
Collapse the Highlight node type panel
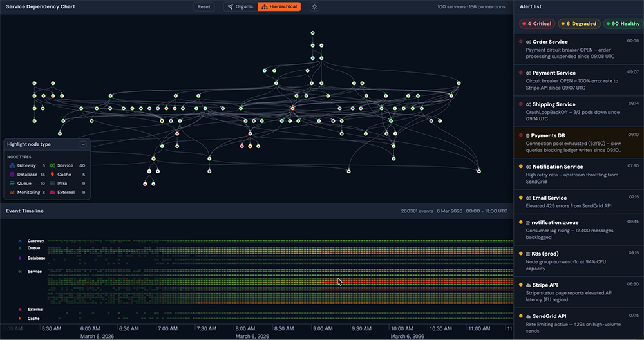[83, 144]
